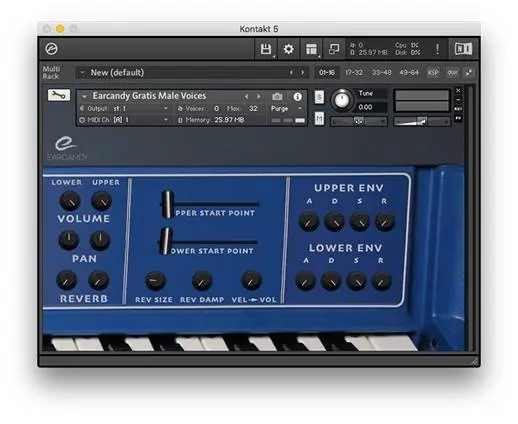
Task: Open the Files save/load menu
Action: 266,49
